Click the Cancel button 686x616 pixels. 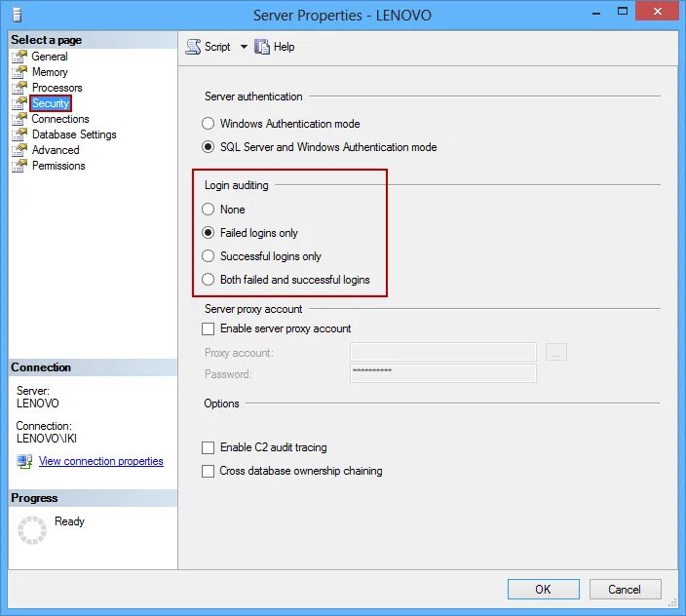[625, 590]
